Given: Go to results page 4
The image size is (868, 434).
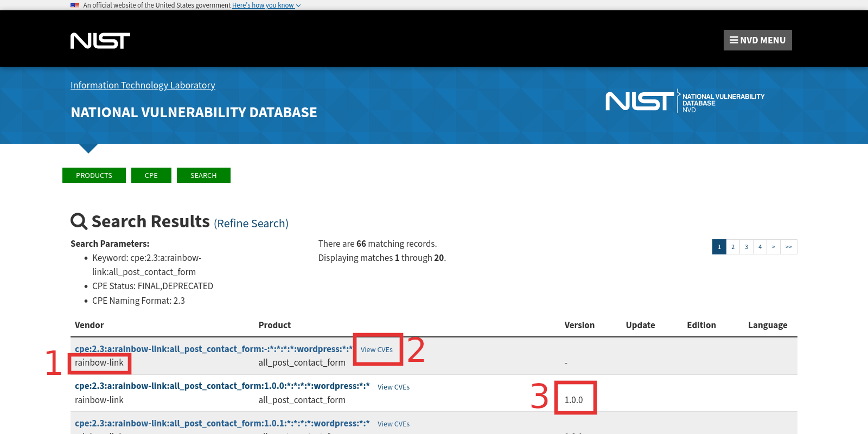Looking at the screenshot, I should 760,247.
